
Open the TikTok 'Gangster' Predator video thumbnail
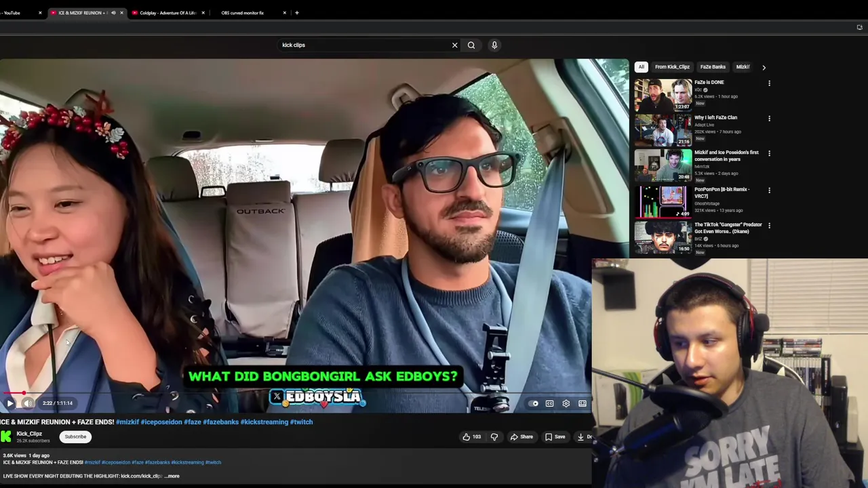tap(663, 237)
